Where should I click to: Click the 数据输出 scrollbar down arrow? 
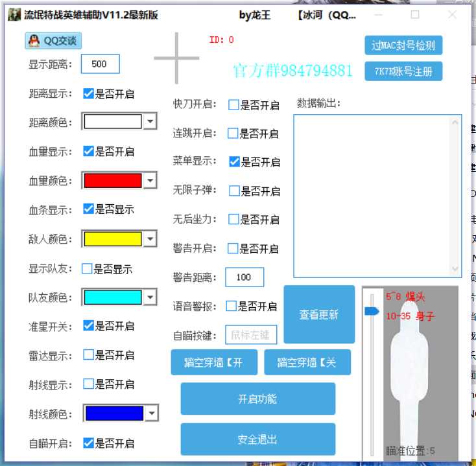click(455, 269)
